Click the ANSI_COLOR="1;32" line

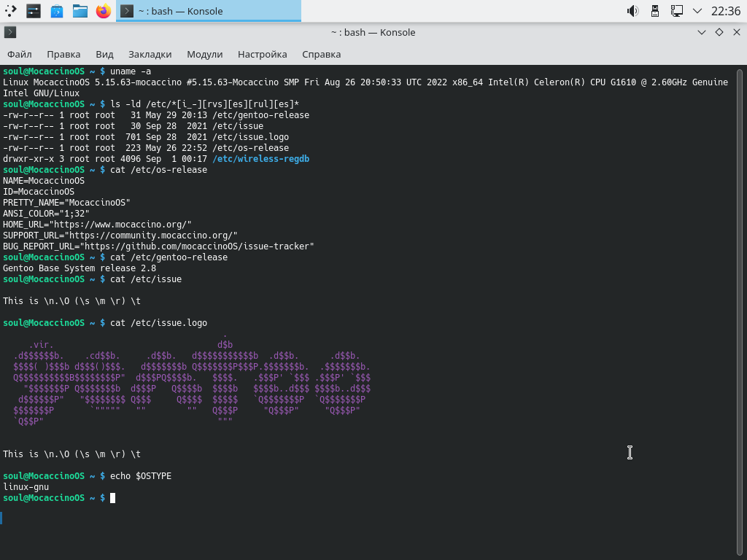click(46, 214)
